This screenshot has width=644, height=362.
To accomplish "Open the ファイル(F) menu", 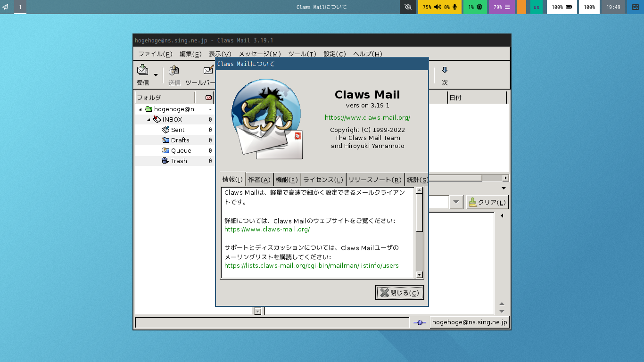I will (155, 54).
